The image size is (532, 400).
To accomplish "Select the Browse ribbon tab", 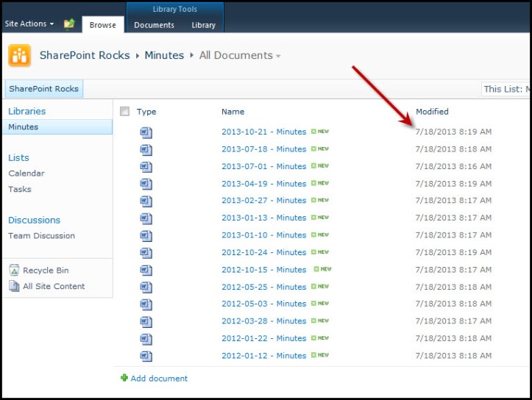I will 102,25.
